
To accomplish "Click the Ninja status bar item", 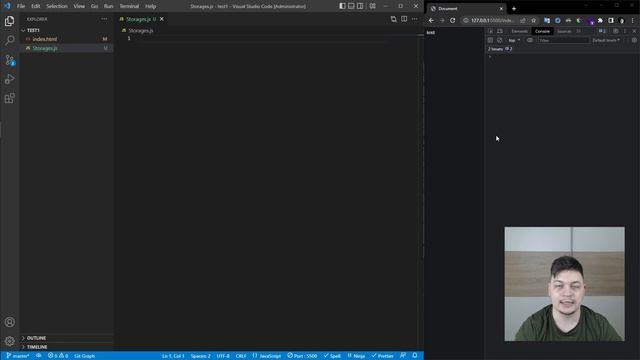I will point(356,356).
